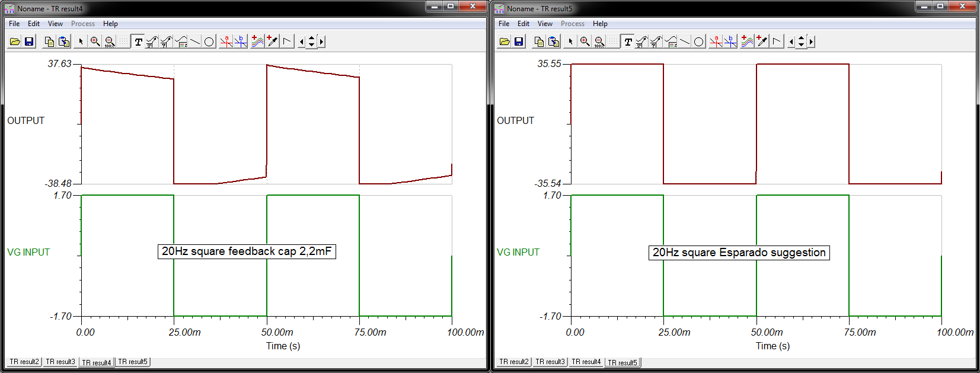
Task: Switch to TR result5 tab in left window
Action: (x=133, y=362)
